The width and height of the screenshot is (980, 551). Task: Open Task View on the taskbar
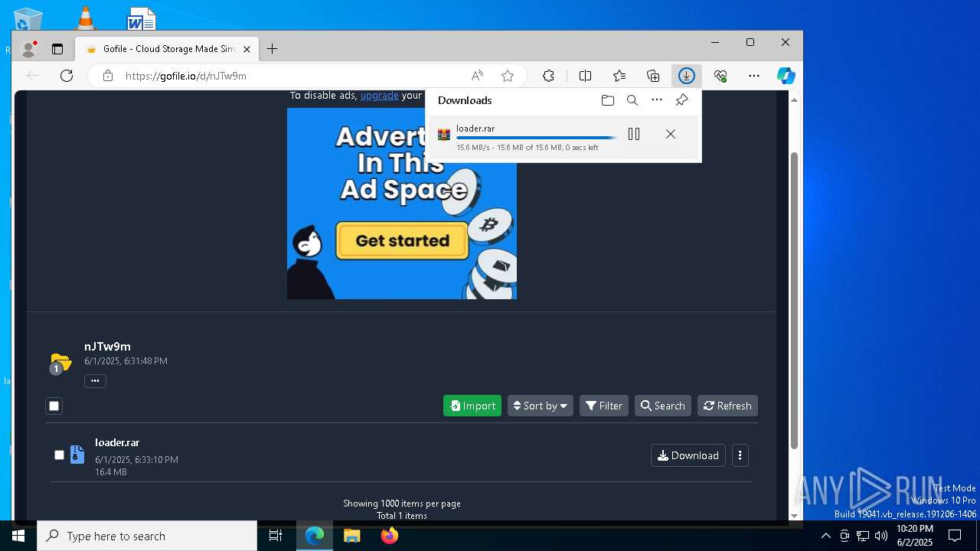point(276,536)
